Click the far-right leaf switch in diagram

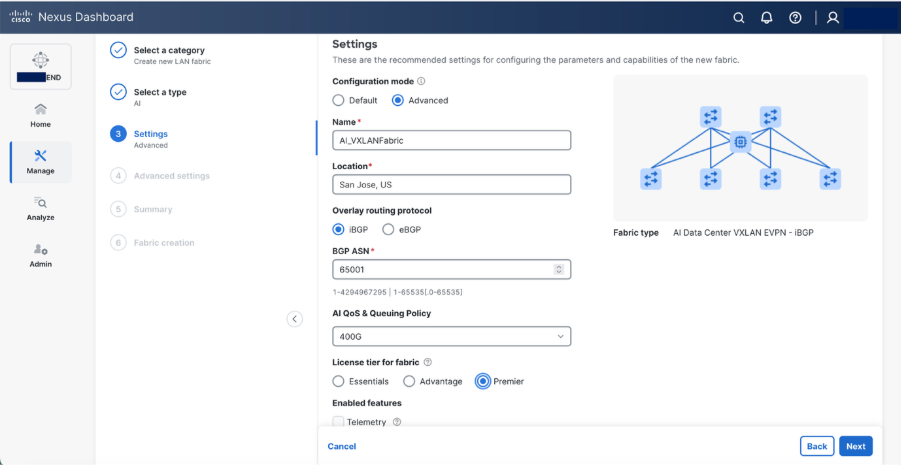830,179
